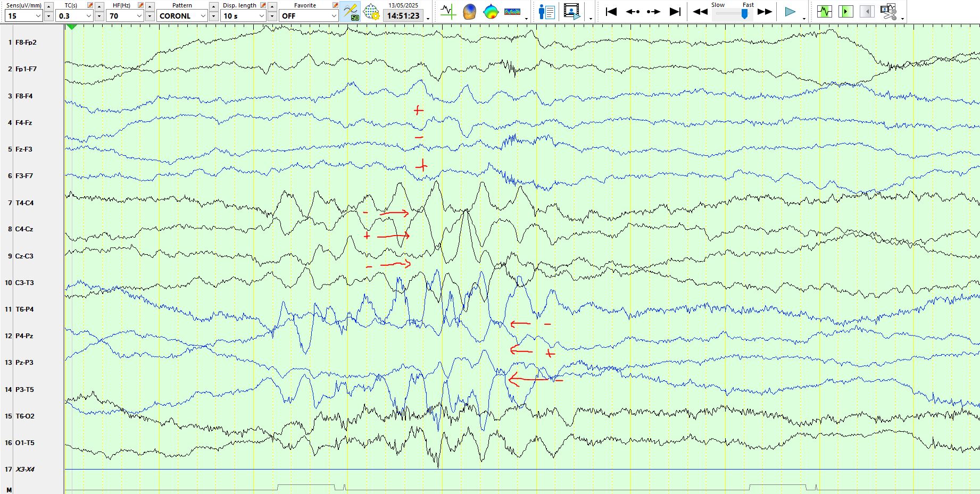Open the video playback window icon
This screenshot has height=494, width=980.
[x=572, y=11]
